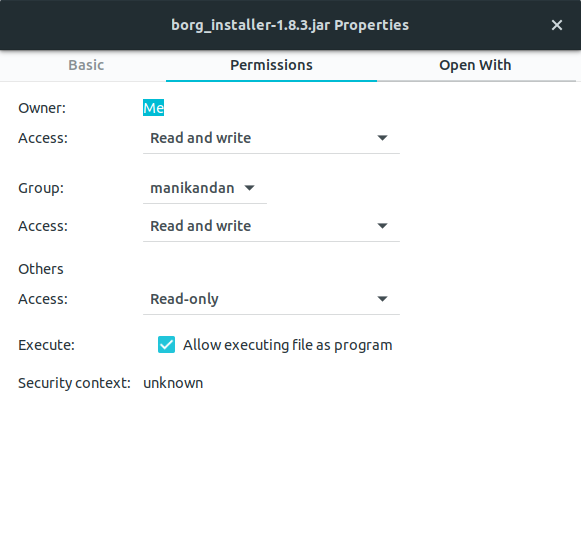Toggle the Allow executing file as program checkbox

tap(166, 345)
